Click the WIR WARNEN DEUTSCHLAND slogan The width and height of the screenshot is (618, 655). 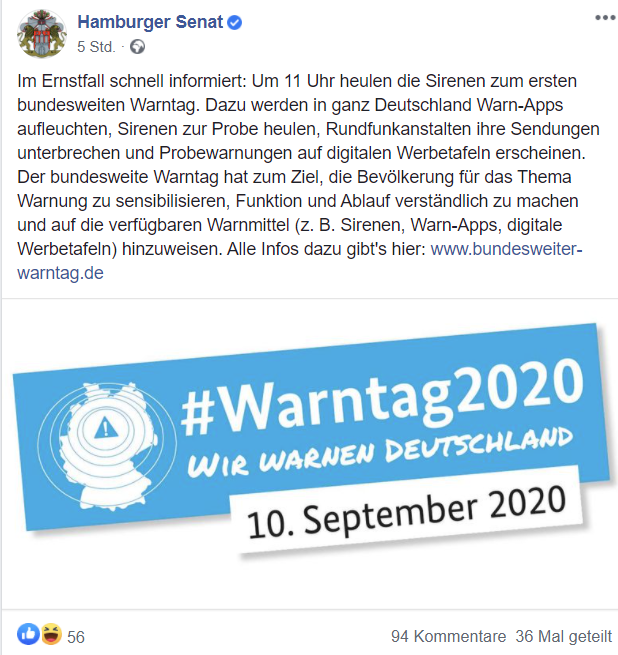(x=380, y=452)
